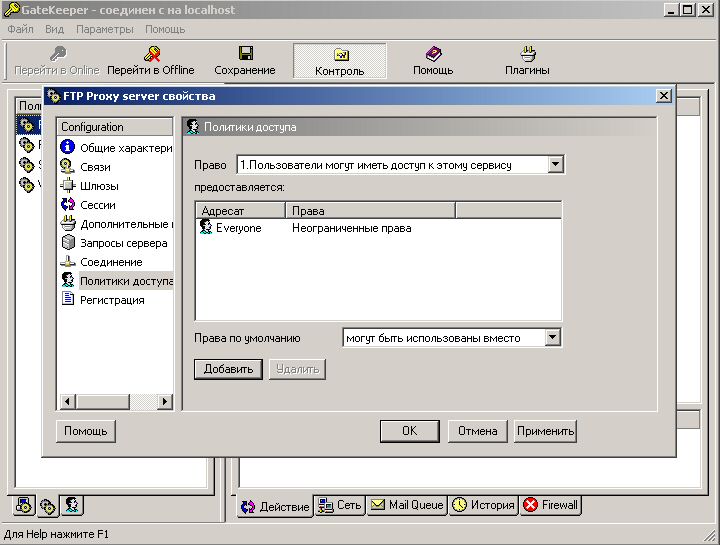Switch to the Действие tab
Viewport: 720px width, 545px height.
point(275,506)
